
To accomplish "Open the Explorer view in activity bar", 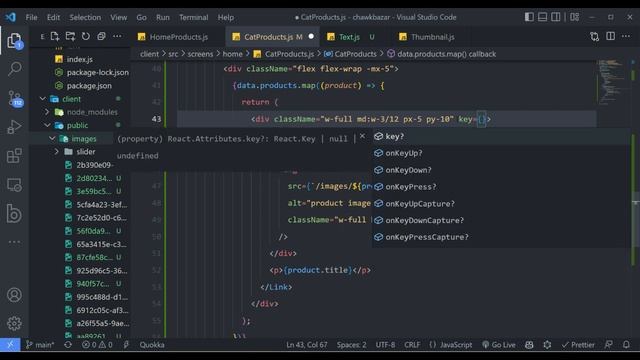I will (14, 41).
